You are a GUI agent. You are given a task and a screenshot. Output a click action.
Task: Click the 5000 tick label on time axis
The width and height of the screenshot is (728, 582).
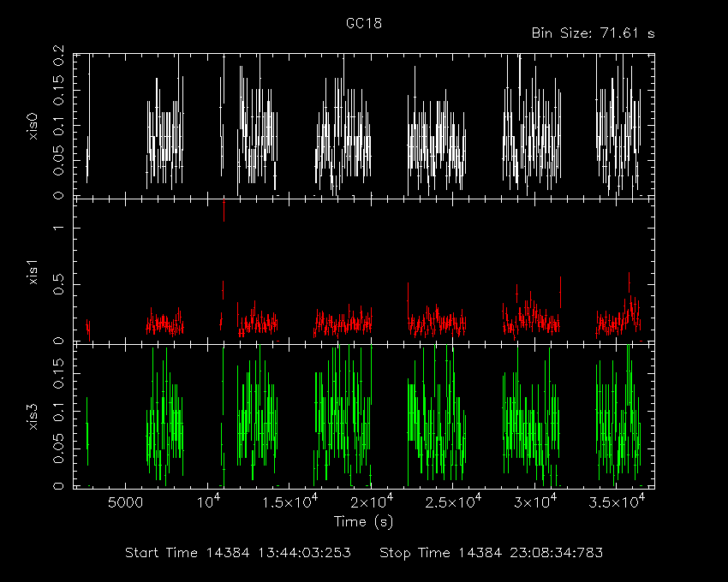(x=125, y=502)
